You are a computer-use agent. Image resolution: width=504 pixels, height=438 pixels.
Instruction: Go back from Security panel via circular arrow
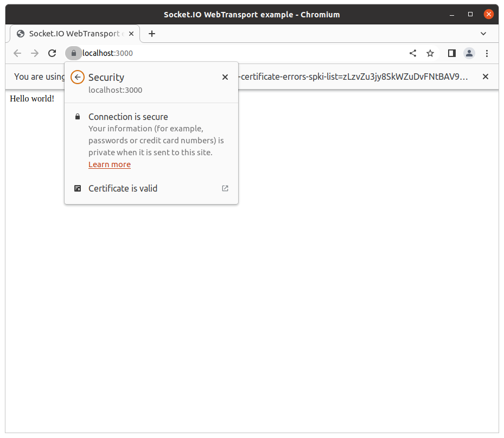click(77, 77)
